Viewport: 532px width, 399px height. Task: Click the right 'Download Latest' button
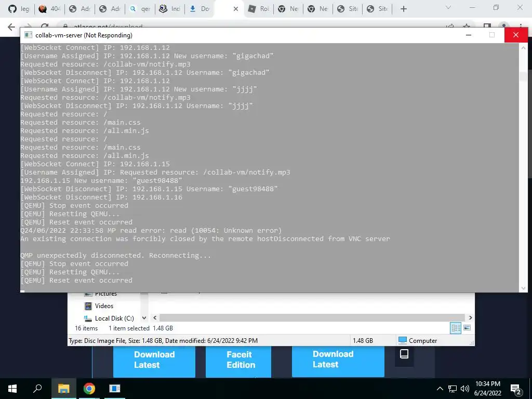(x=338, y=361)
